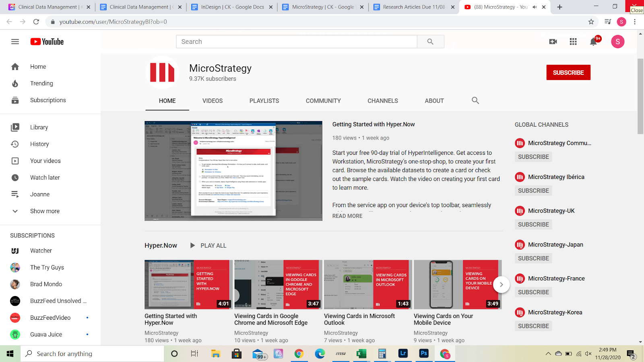Open the create video camera icon
Screen dimensions: 644x362
point(553,42)
